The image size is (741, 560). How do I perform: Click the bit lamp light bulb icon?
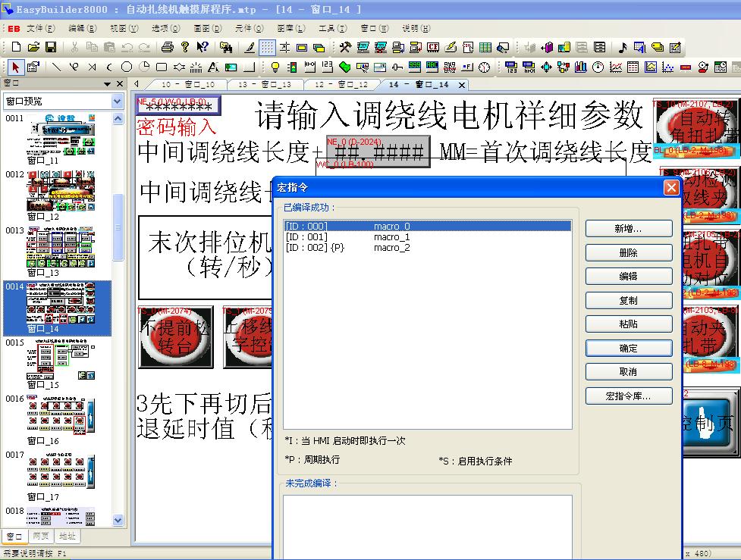[275, 67]
